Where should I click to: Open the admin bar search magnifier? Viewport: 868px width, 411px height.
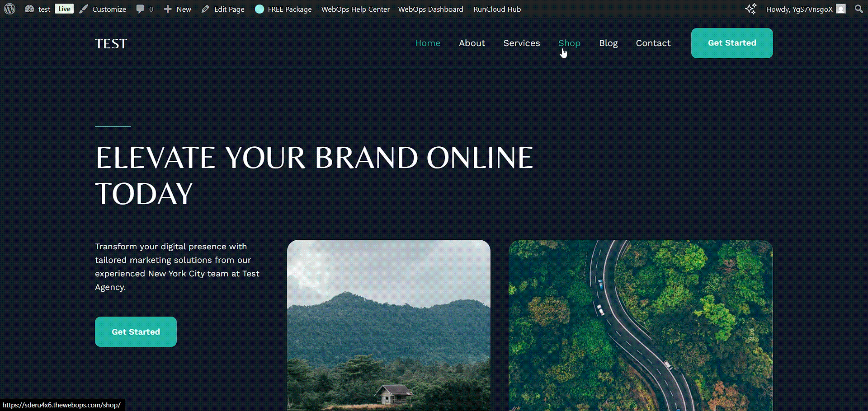pos(859,9)
